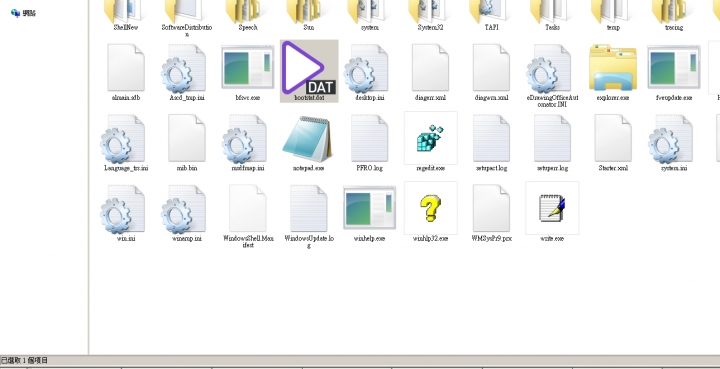Select the winamp.ini file

(x=184, y=209)
